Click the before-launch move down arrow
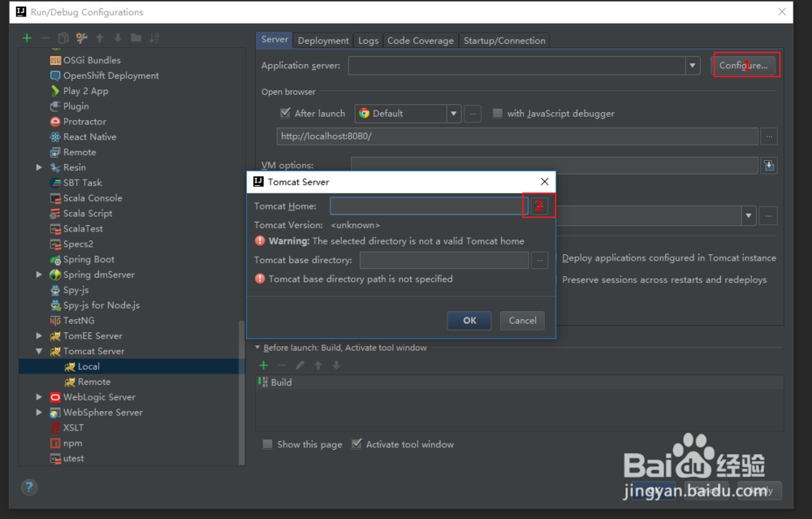The width and height of the screenshot is (812, 519). [337, 365]
